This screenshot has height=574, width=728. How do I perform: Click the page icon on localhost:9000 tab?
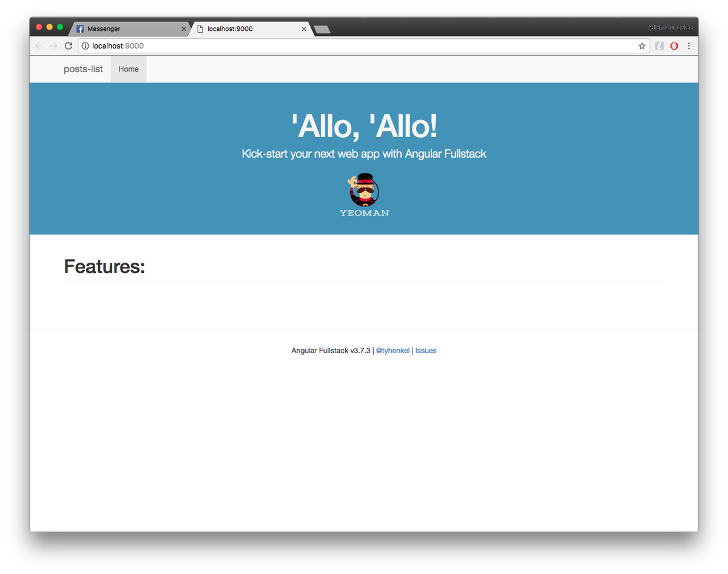[200, 29]
